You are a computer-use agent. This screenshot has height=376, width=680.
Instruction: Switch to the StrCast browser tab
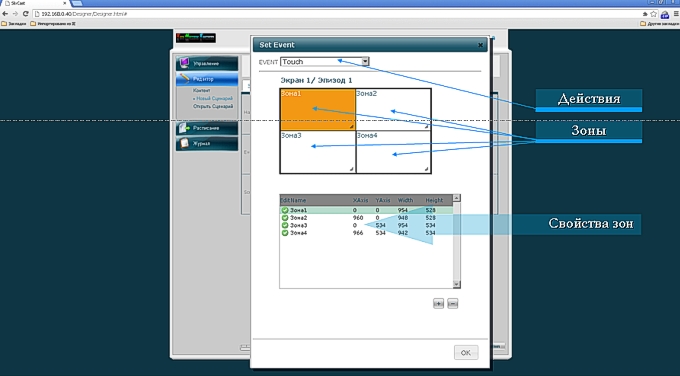click(x=35, y=3)
